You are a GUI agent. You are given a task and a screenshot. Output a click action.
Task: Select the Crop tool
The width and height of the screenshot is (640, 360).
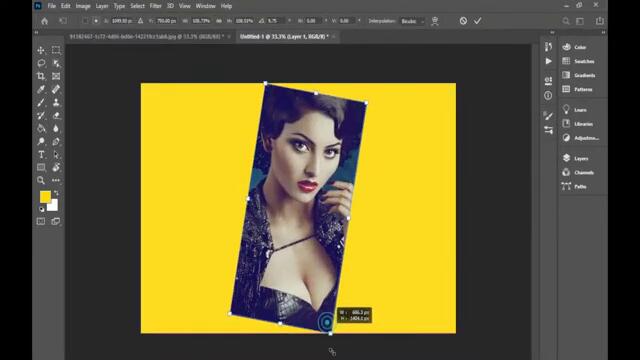coord(41,76)
